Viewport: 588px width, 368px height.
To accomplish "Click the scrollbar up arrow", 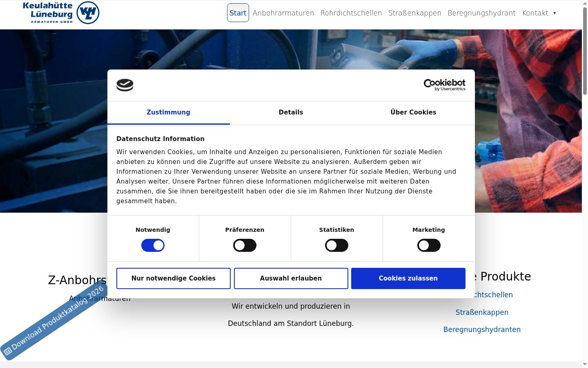I will click(585, 3).
